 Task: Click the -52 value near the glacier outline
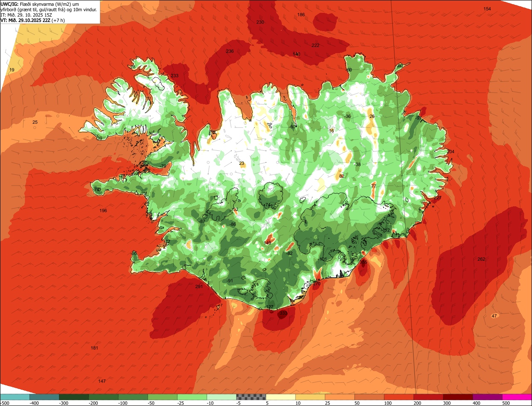click(x=235, y=210)
